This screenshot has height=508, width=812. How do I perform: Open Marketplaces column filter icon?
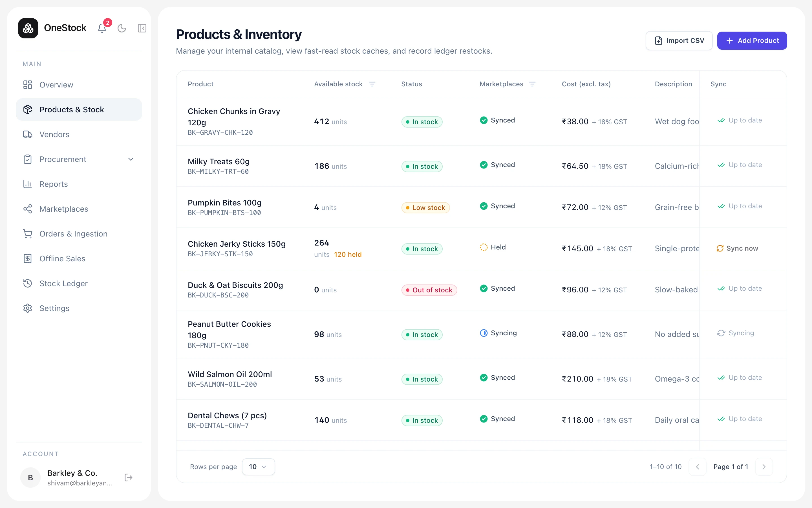532,84
